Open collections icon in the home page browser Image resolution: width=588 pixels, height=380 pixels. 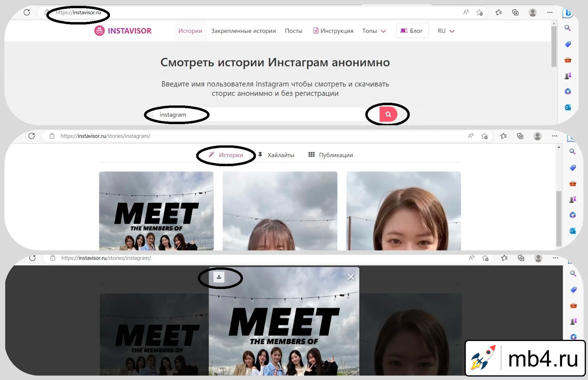[x=515, y=12]
